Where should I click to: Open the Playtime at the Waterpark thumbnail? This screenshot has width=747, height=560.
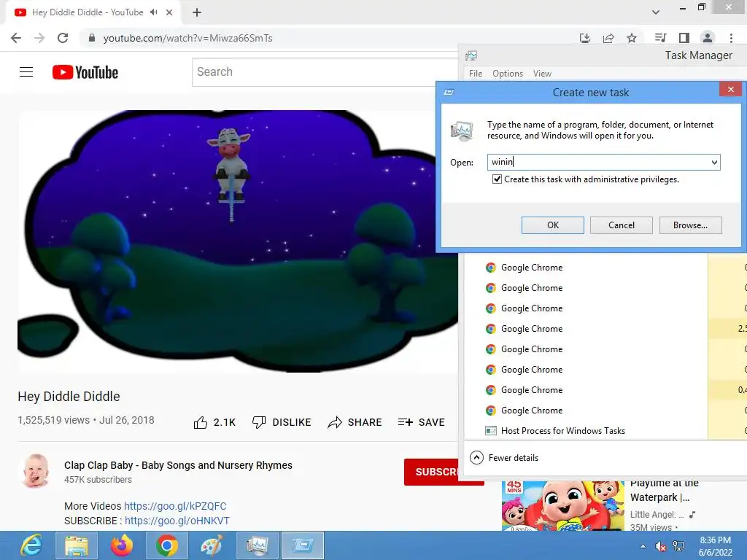point(562,506)
